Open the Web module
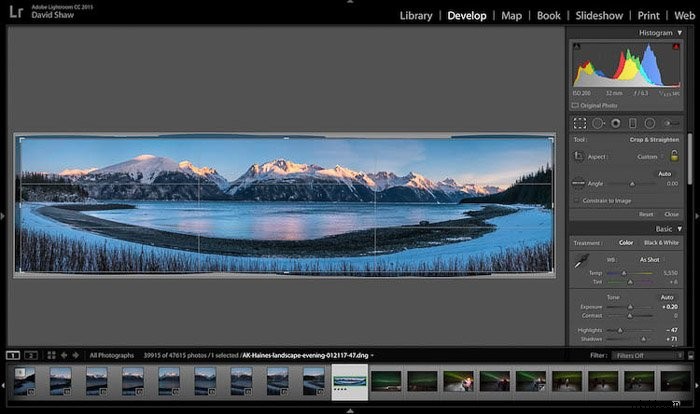The height and width of the screenshot is (414, 700). (x=684, y=16)
